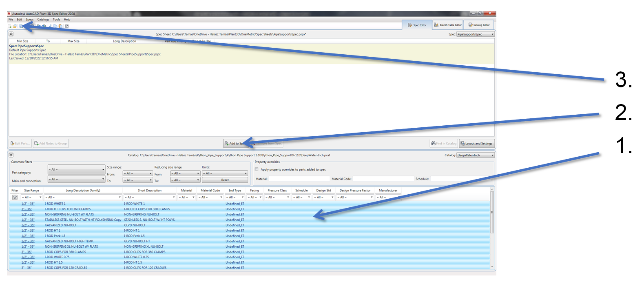
Task: Open the End Type column filter dropdown
Action: [235, 198]
